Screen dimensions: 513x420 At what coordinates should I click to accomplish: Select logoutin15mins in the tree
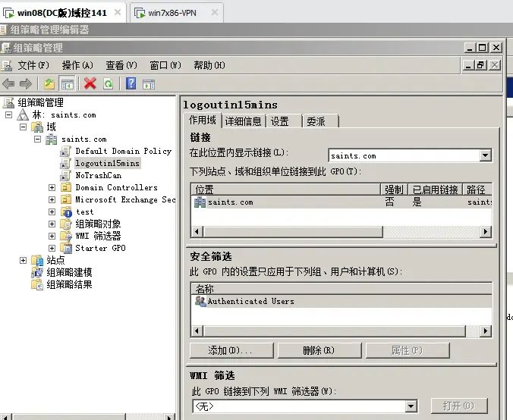point(107,163)
